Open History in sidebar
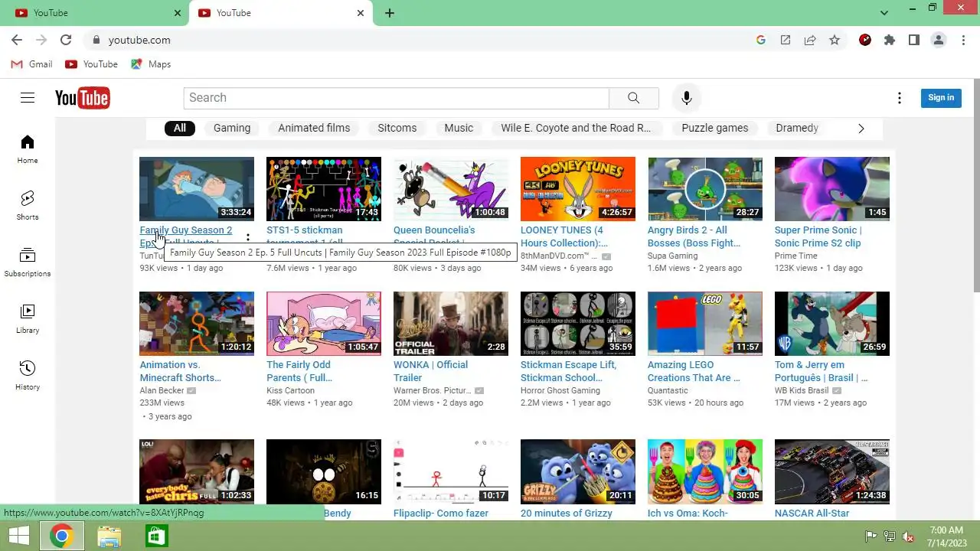The image size is (980, 551). pos(28,376)
